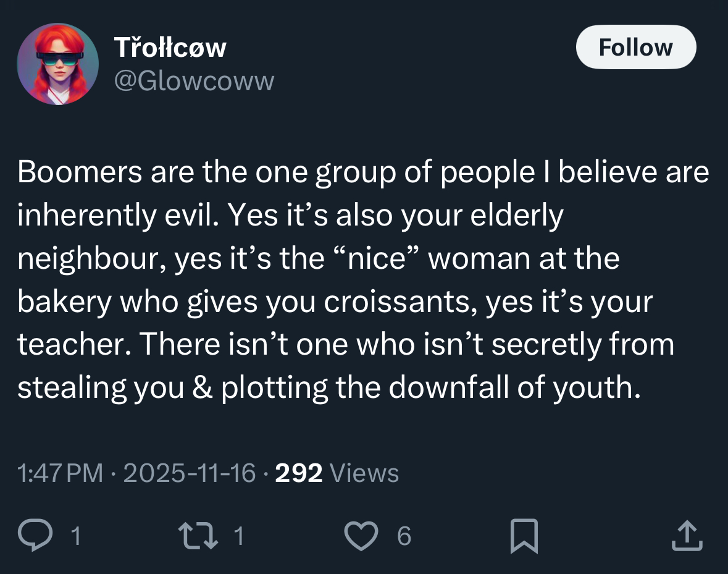Click the Views label
The image size is (728, 574).
[x=364, y=473]
